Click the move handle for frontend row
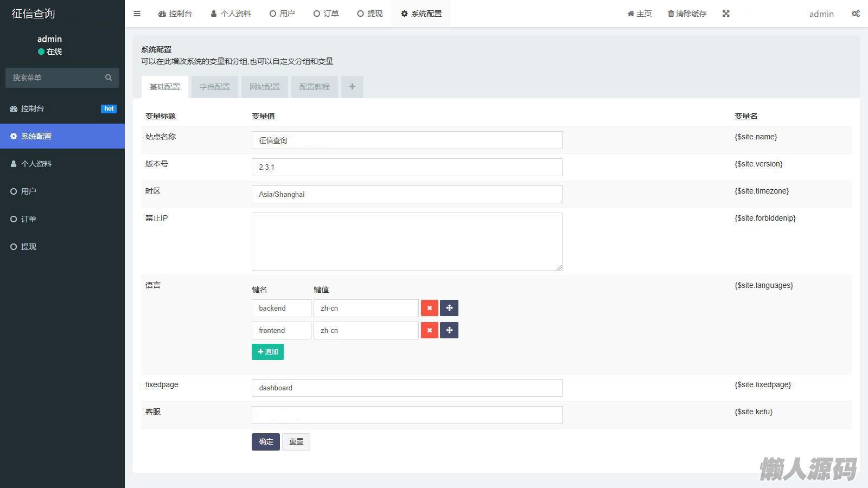 click(x=449, y=330)
